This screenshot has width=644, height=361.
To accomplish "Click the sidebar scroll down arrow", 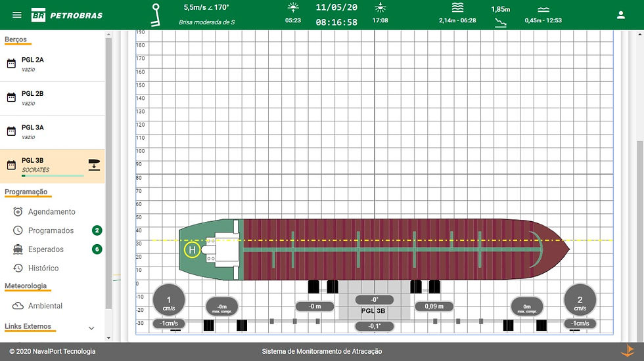I will pos(108,337).
